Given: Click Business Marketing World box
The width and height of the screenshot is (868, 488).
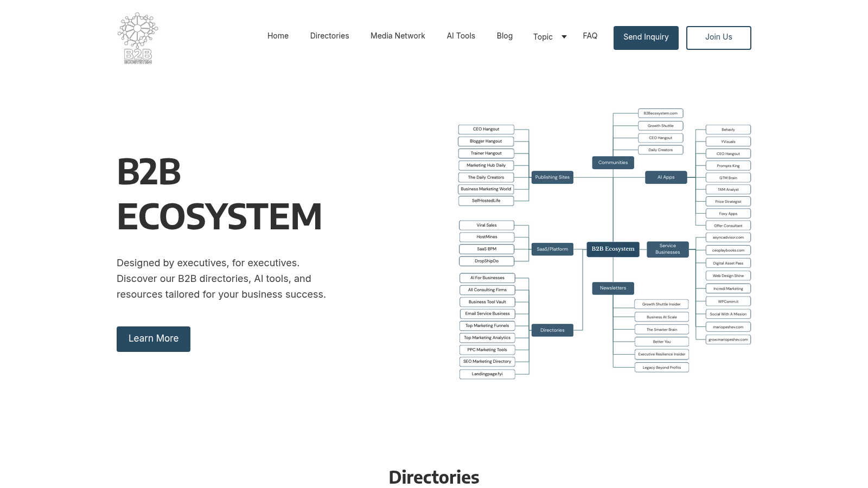Looking at the screenshot, I should click(486, 189).
